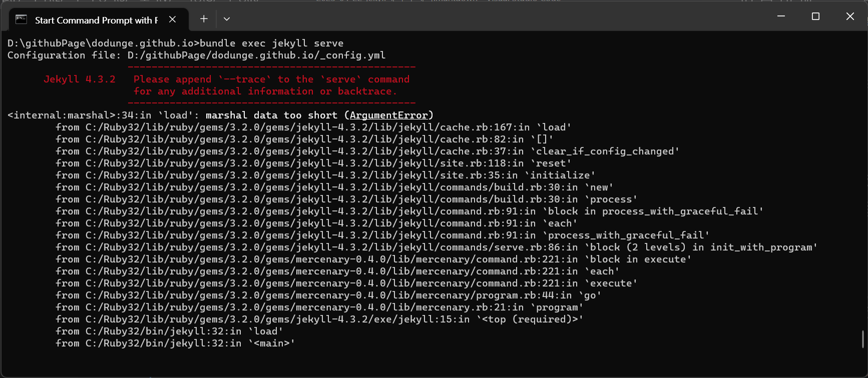
Task: Close the terminal window
Action: click(x=850, y=16)
